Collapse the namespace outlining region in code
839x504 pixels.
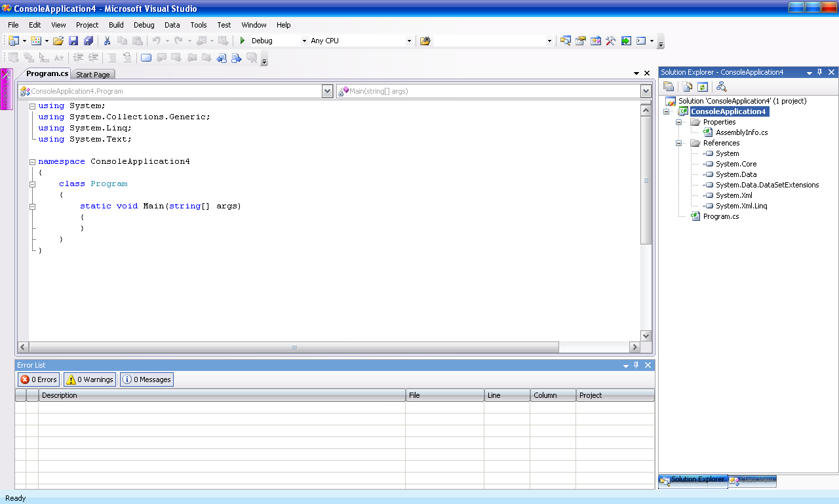pyautogui.click(x=32, y=161)
